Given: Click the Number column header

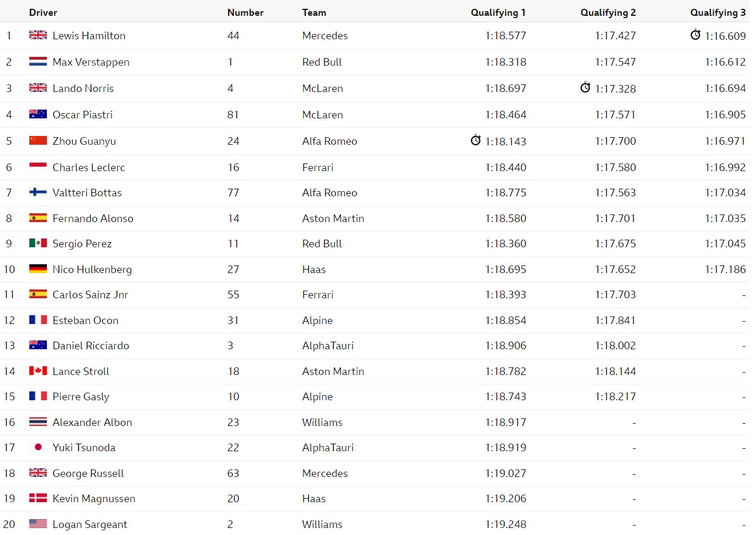Looking at the screenshot, I should pos(246,12).
